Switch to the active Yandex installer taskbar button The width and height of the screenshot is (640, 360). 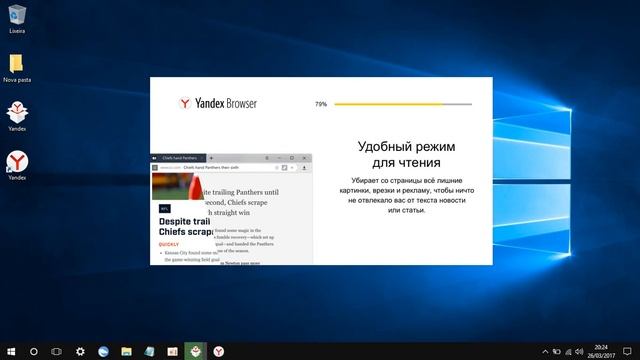(x=196, y=351)
